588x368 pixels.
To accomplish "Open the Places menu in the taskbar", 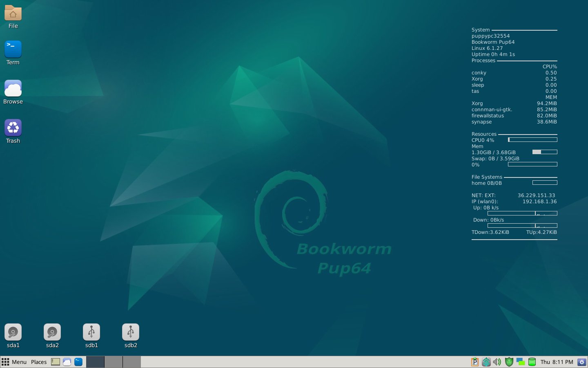I will [39, 362].
